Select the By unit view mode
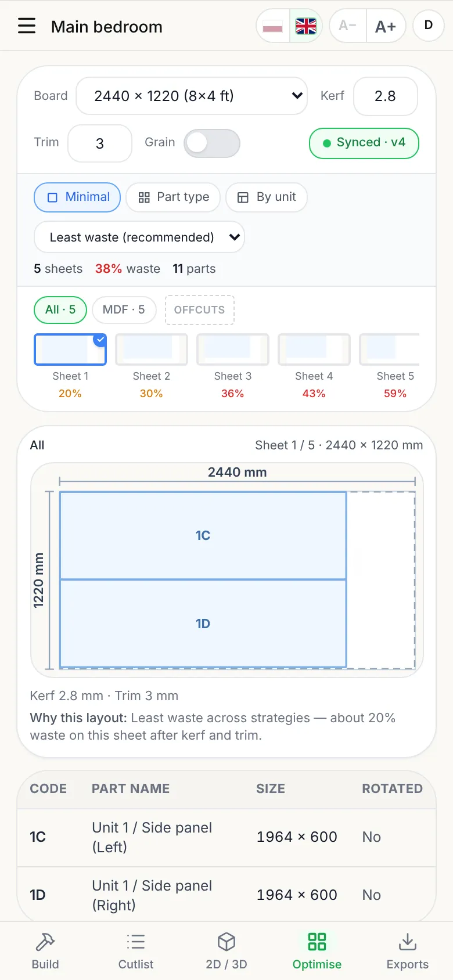This screenshot has width=453, height=980. coord(267,197)
